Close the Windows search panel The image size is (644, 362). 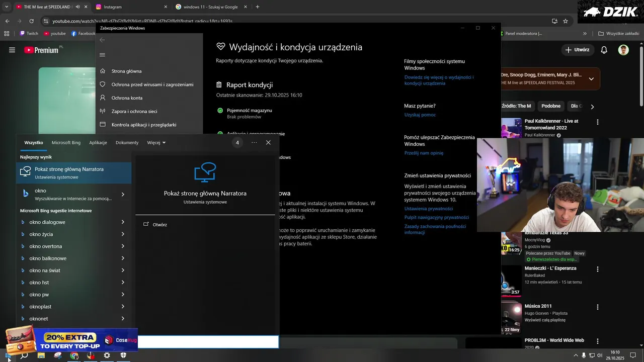268,143
